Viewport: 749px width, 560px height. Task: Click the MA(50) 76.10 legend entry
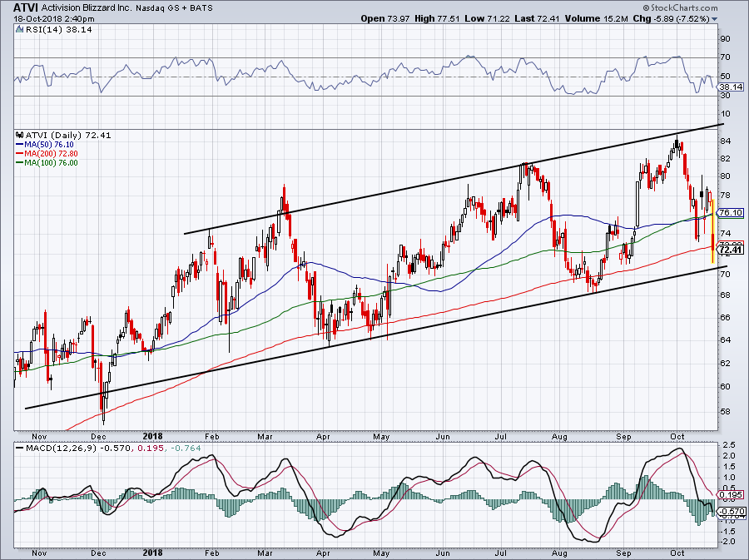pyautogui.click(x=49, y=144)
